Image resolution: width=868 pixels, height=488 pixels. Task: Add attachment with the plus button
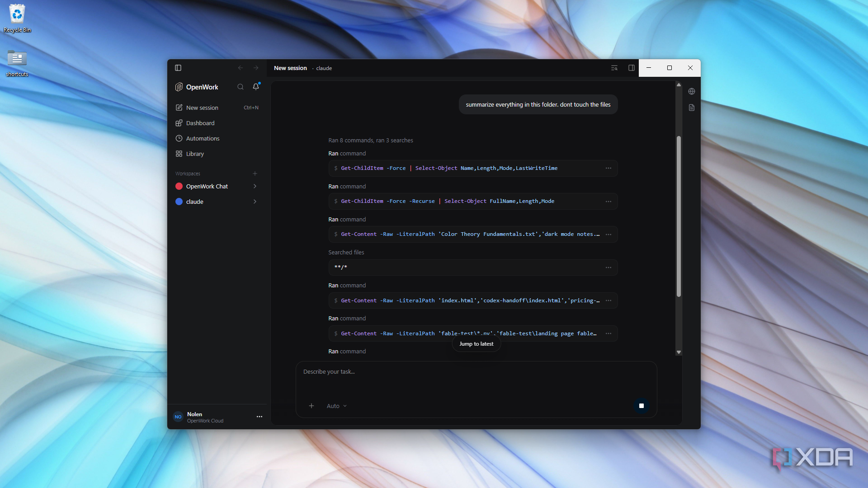click(x=311, y=406)
